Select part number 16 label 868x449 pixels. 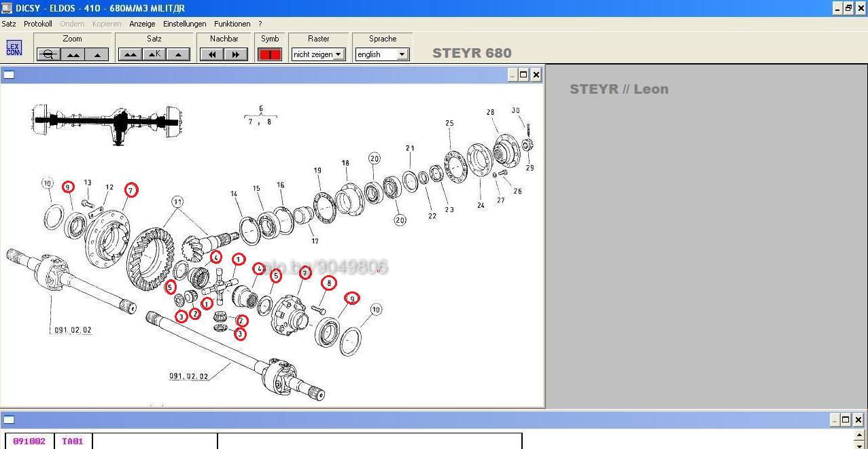[x=280, y=185]
